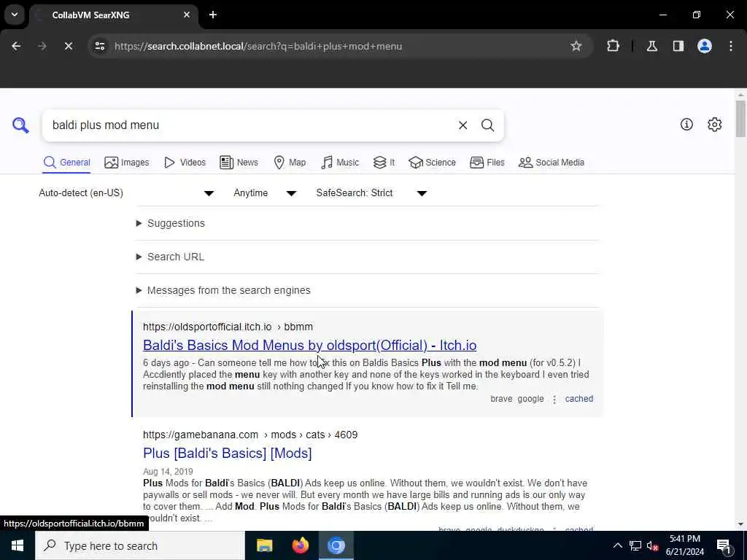Open network status tray icon
Image resolution: width=747 pixels, height=560 pixels.
pyautogui.click(x=635, y=545)
